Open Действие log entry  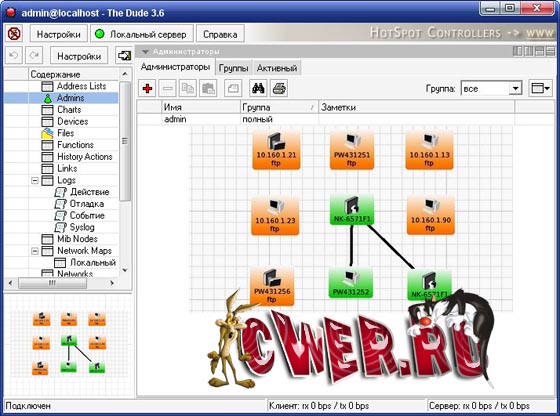point(89,192)
